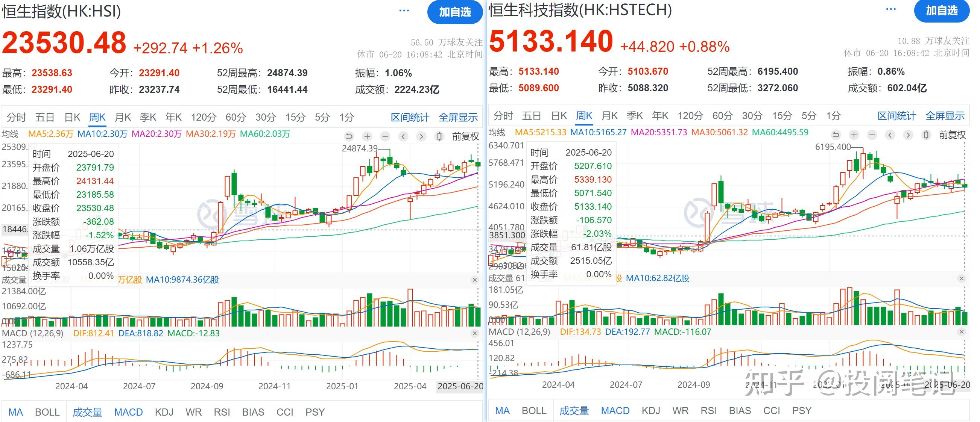Close the HSI volume panel

tap(475, 280)
